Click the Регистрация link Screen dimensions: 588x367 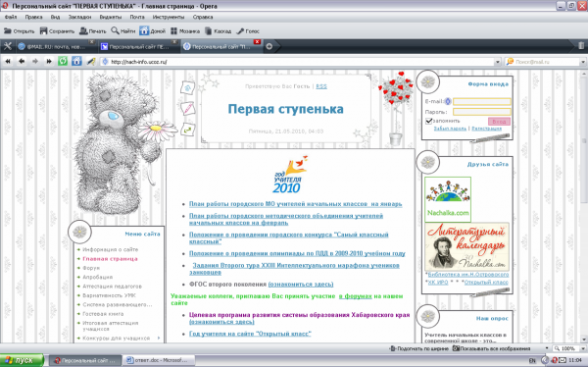click(487, 129)
